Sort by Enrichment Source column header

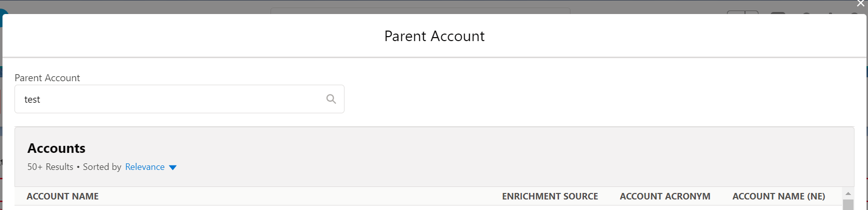[x=549, y=196]
